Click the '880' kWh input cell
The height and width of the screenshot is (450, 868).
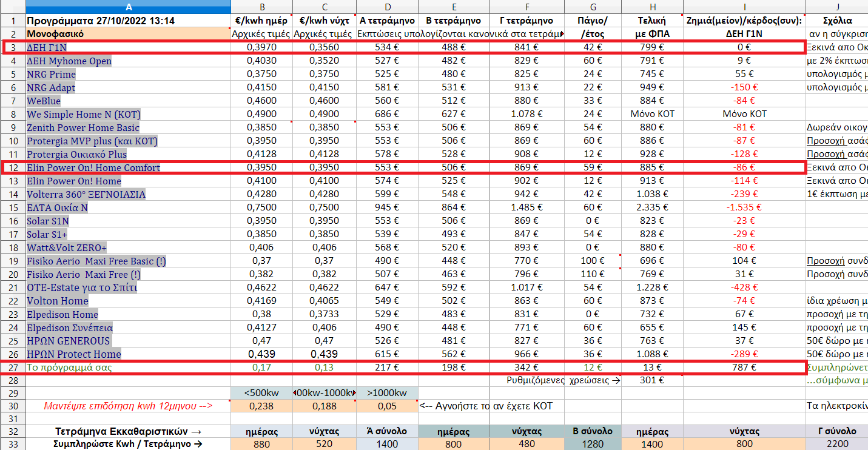tap(261, 444)
